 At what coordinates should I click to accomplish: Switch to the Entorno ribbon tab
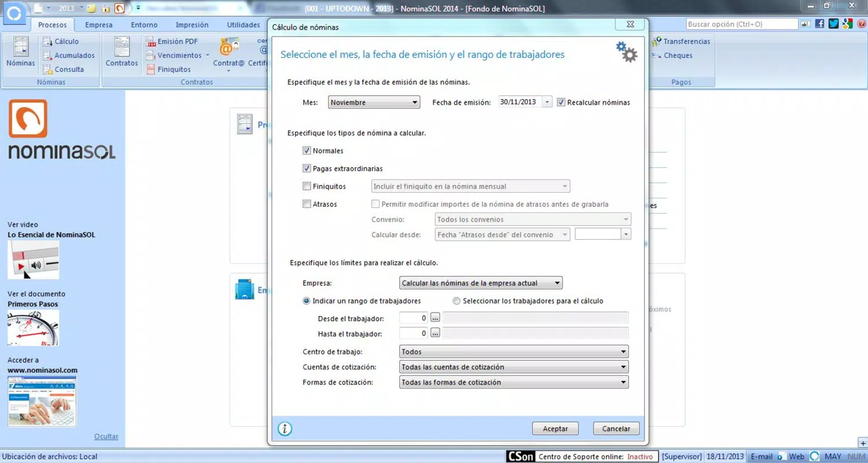144,25
